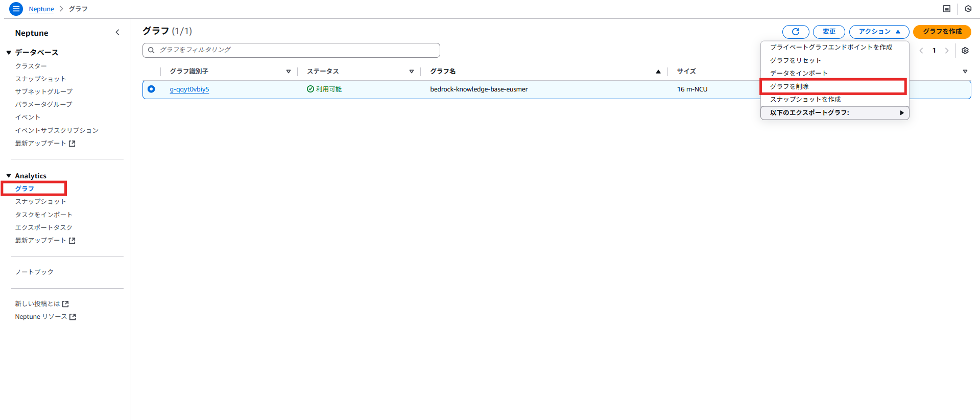Image resolution: width=980 pixels, height=420 pixels.
Task: Open Neptune リソース link
Action: (41, 317)
